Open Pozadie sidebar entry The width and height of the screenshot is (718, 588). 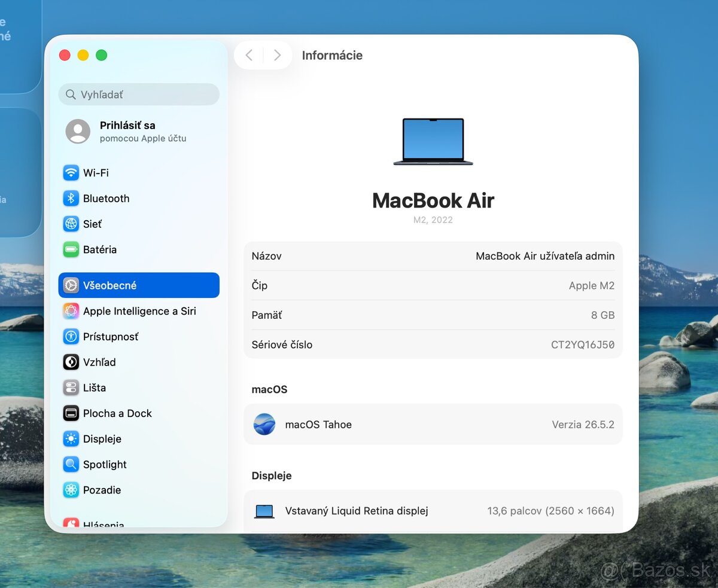[139, 490]
